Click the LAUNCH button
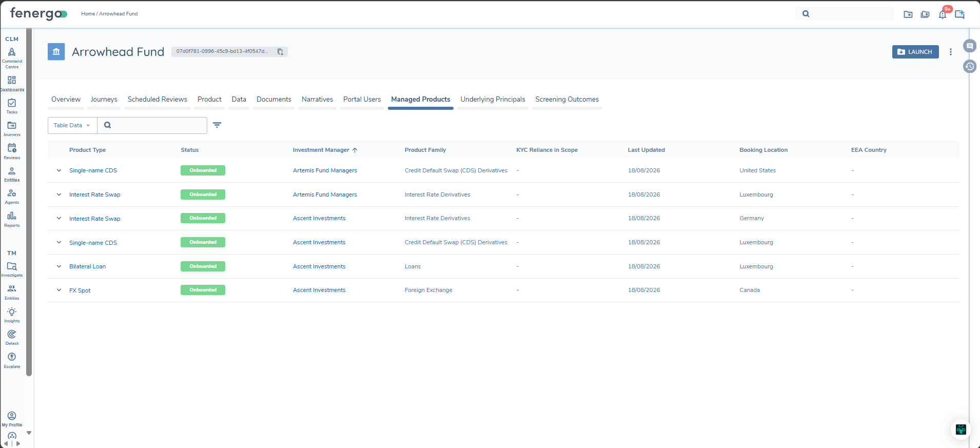The width and height of the screenshot is (980, 448). click(915, 52)
